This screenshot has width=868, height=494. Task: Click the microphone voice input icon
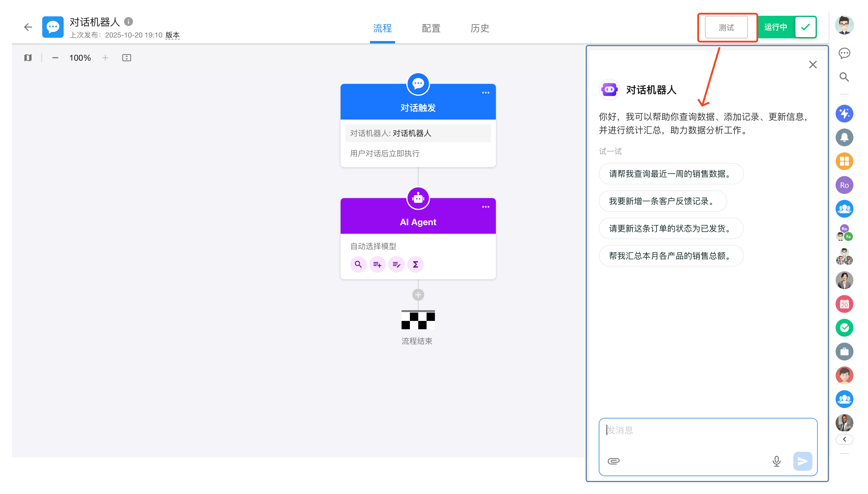pos(776,461)
